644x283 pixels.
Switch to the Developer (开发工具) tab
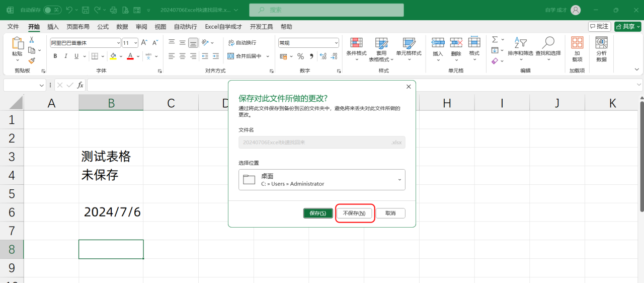(x=261, y=27)
